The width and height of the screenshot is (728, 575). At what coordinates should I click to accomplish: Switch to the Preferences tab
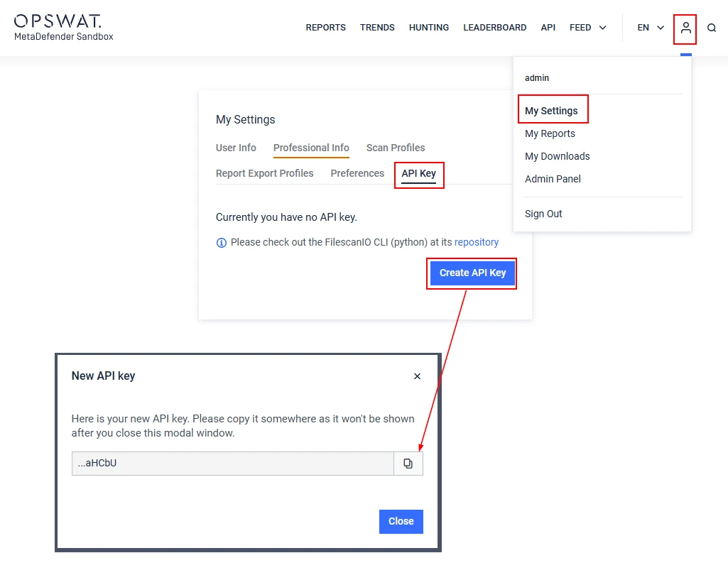[x=357, y=173]
